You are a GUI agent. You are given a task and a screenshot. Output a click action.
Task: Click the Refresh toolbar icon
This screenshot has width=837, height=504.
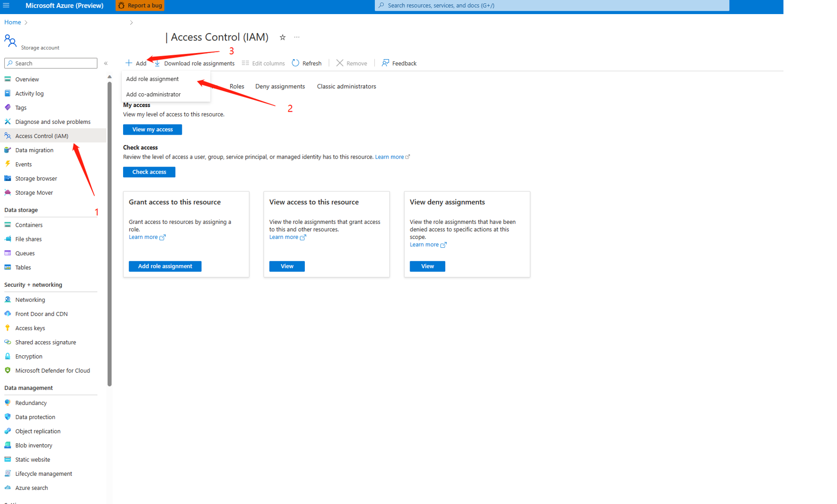tap(295, 63)
